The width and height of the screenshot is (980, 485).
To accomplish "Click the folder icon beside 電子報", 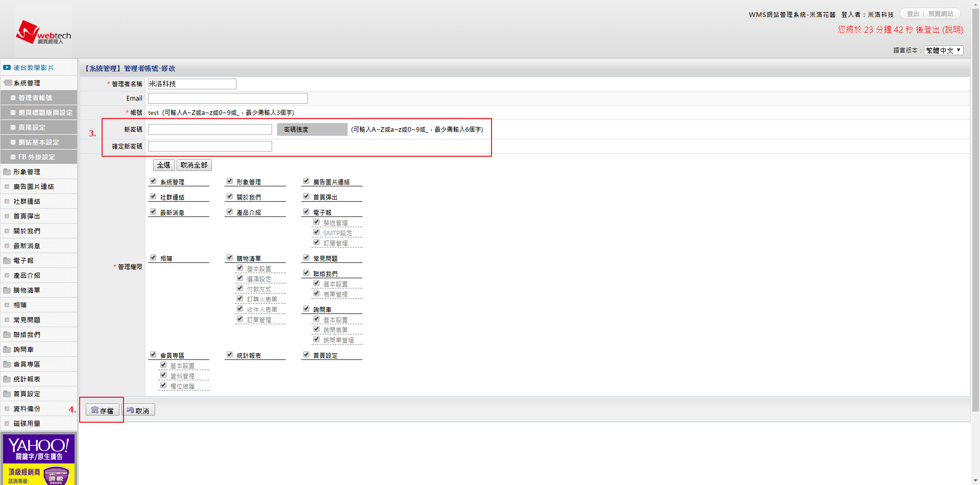I will point(7,261).
